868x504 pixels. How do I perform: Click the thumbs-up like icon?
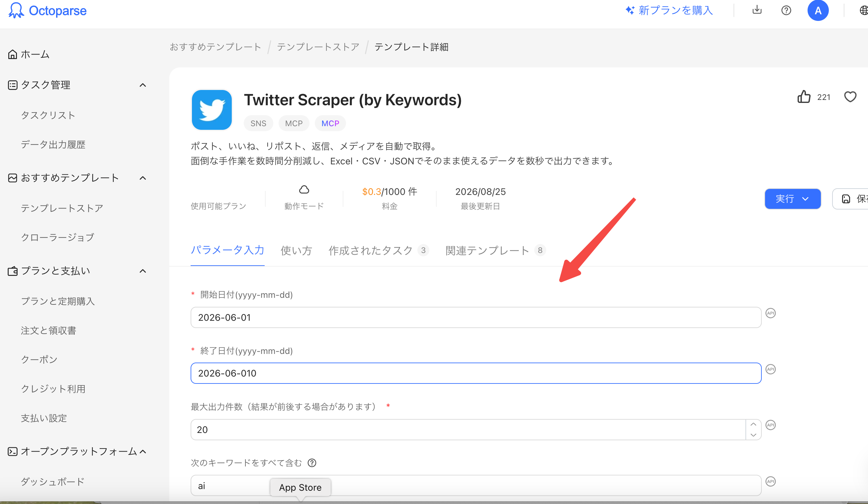coord(804,97)
